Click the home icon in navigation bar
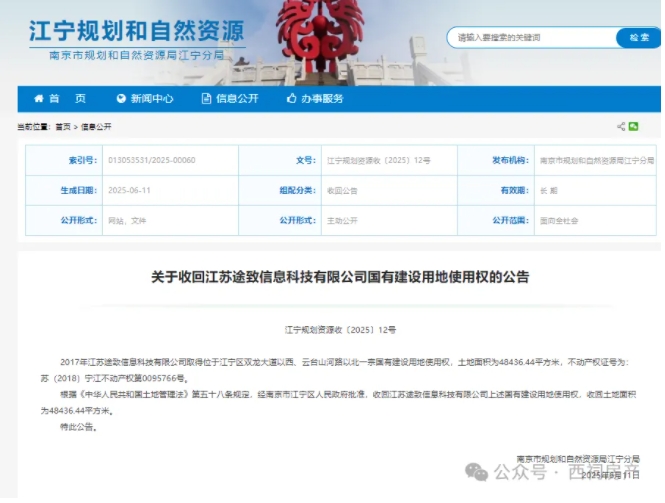The height and width of the screenshot is (503, 665). point(39,99)
